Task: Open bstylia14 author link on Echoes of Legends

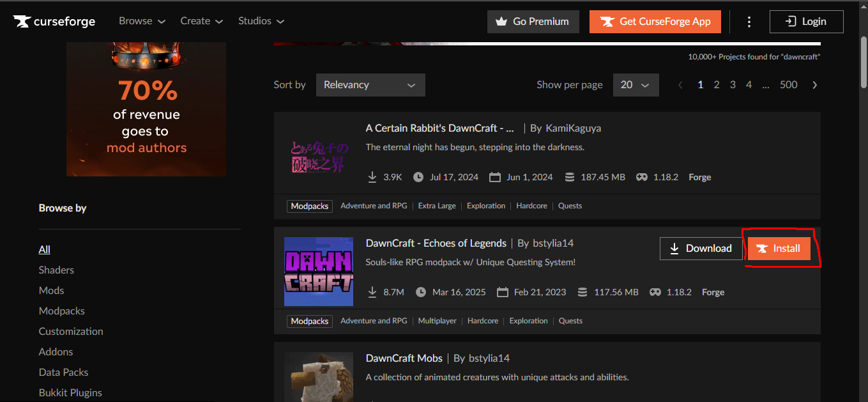Action: tap(553, 243)
